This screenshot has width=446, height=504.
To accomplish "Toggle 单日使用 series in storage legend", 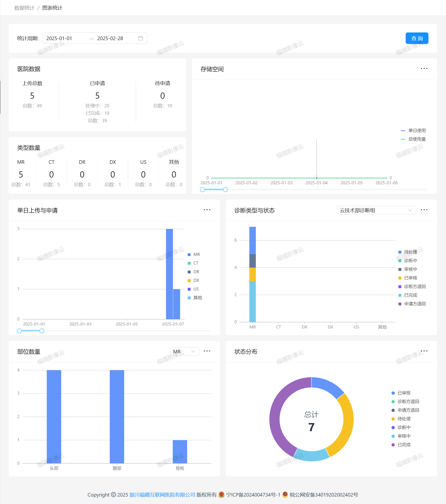I will coord(413,131).
